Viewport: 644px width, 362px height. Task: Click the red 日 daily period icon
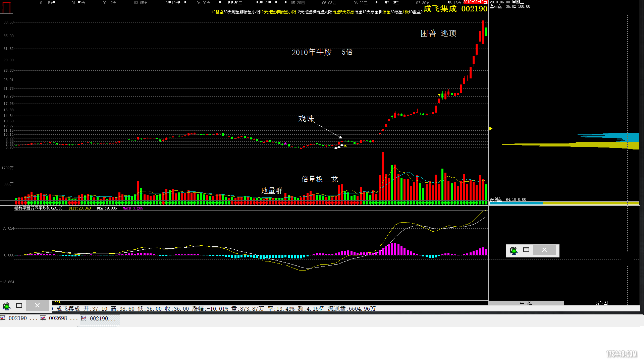click(6, 7)
